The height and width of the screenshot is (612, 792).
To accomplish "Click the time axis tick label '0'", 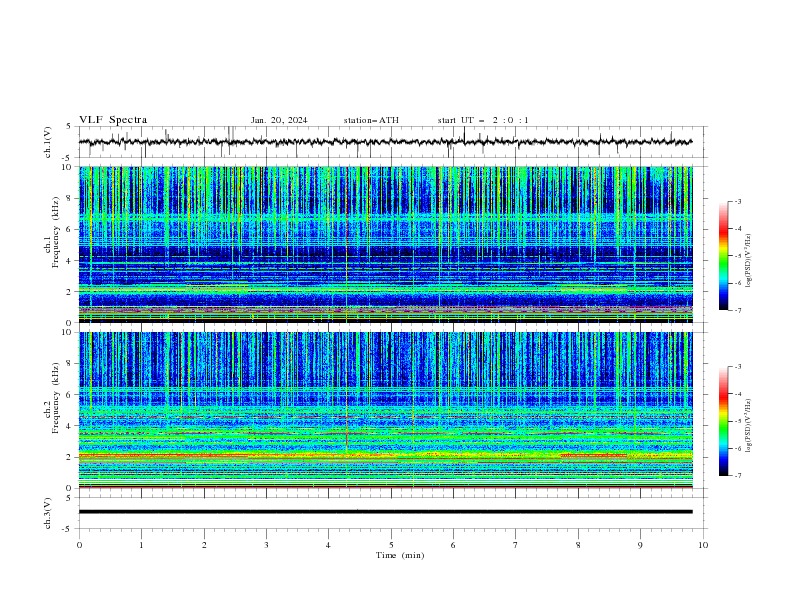I will tap(79, 545).
